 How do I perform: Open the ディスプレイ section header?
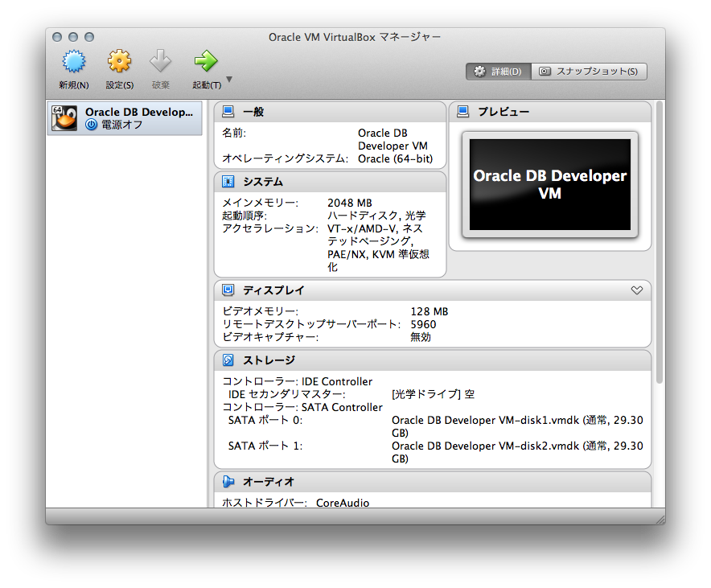(x=433, y=290)
